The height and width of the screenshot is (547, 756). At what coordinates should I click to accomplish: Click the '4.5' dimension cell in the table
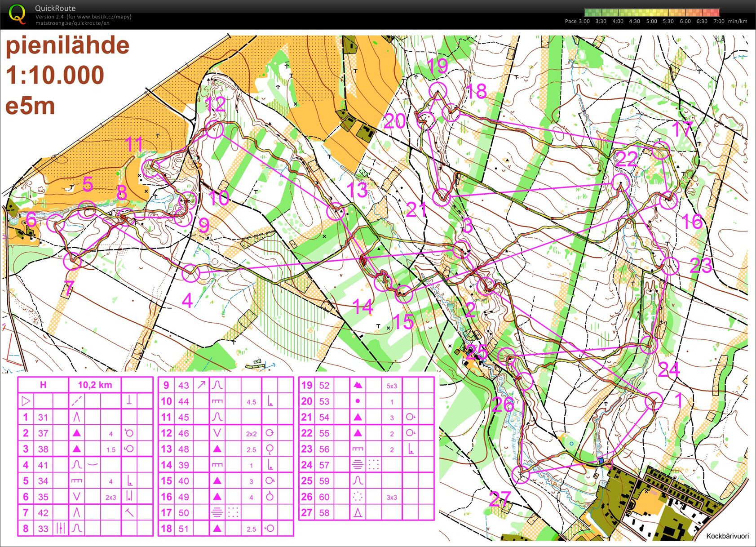point(251,402)
